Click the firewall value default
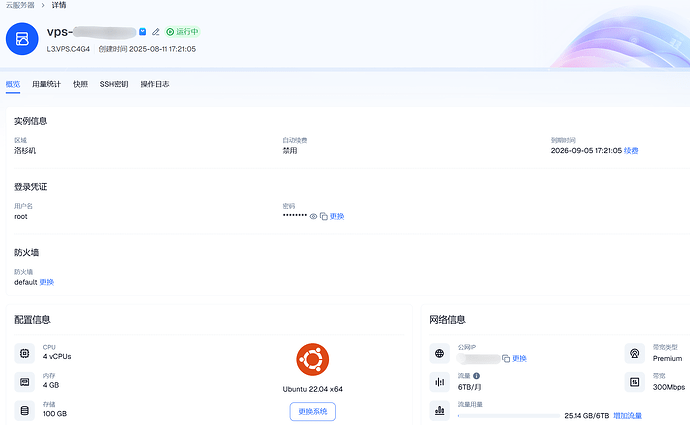Viewport: 690px width, 425px height. pos(26,282)
